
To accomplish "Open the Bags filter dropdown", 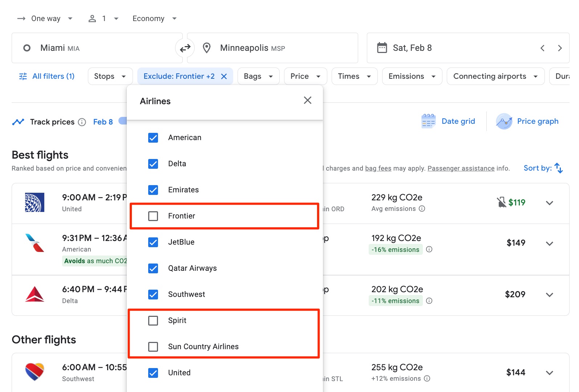I will click(258, 76).
